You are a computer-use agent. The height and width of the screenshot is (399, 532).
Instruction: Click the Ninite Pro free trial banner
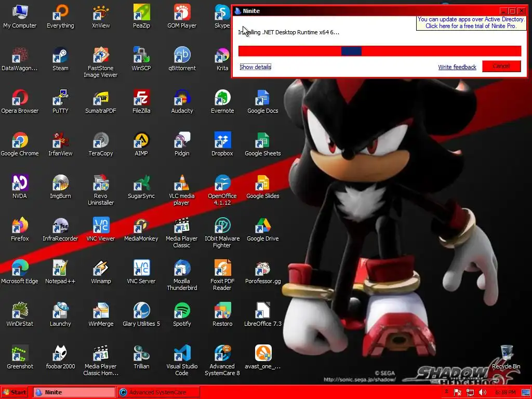[471, 23]
